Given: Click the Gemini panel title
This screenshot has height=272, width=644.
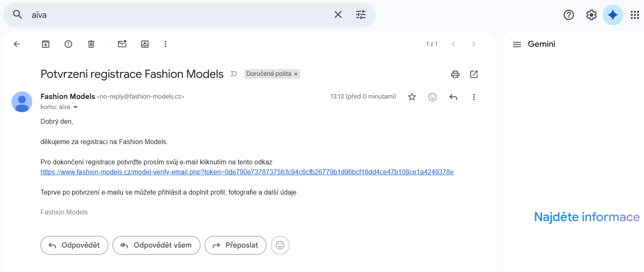Looking at the screenshot, I should (541, 44).
